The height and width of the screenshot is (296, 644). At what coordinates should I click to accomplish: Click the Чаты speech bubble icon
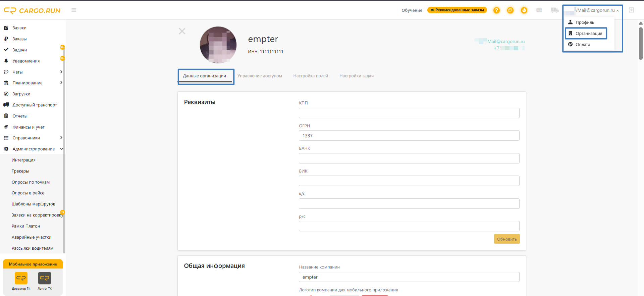tap(6, 72)
